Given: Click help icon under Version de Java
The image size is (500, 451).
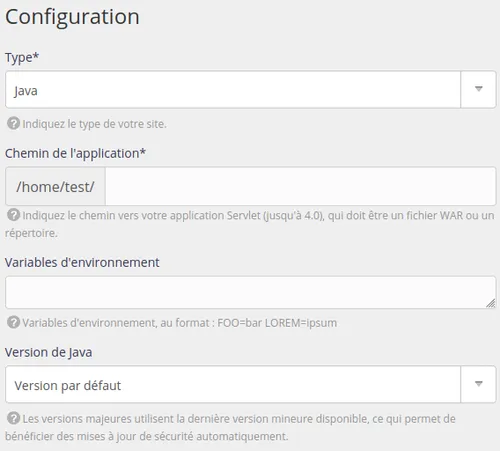Looking at the screenshot, I should pos(13,418).
